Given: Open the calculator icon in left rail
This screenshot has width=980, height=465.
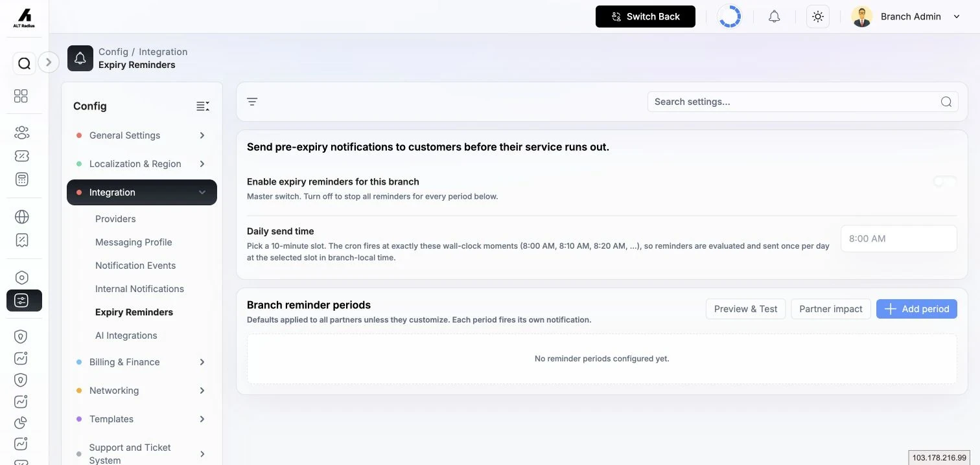Looking at the screenshot, I should click(21, 179).
